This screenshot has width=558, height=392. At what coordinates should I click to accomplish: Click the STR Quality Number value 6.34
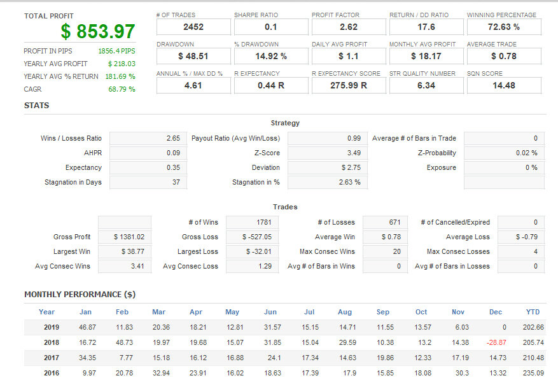(426, 85)
